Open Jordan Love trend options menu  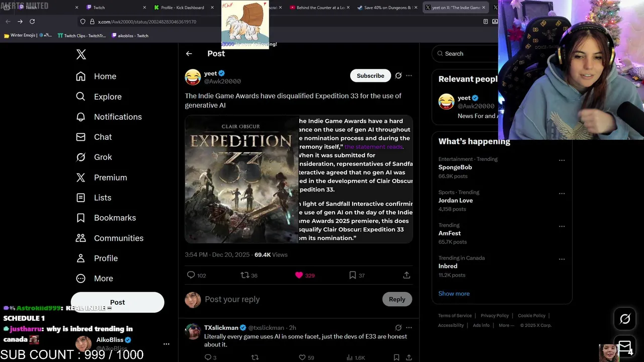[x=562, y=194]
